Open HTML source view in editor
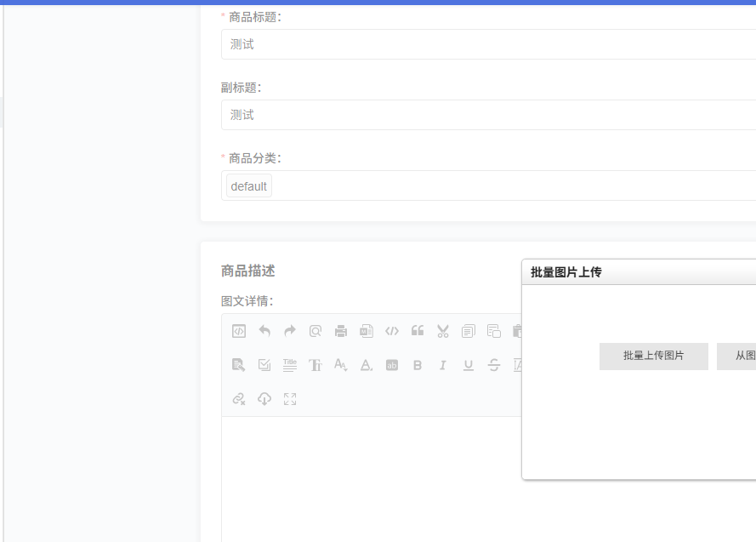Screen dimensions: 756x542 pyautogui.click(x=239, y=331)
